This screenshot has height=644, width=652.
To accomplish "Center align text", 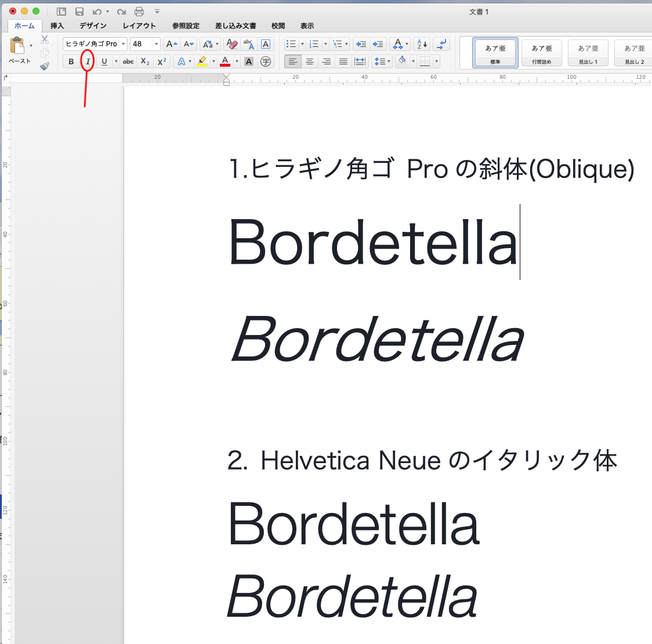I will pos(310,61).
